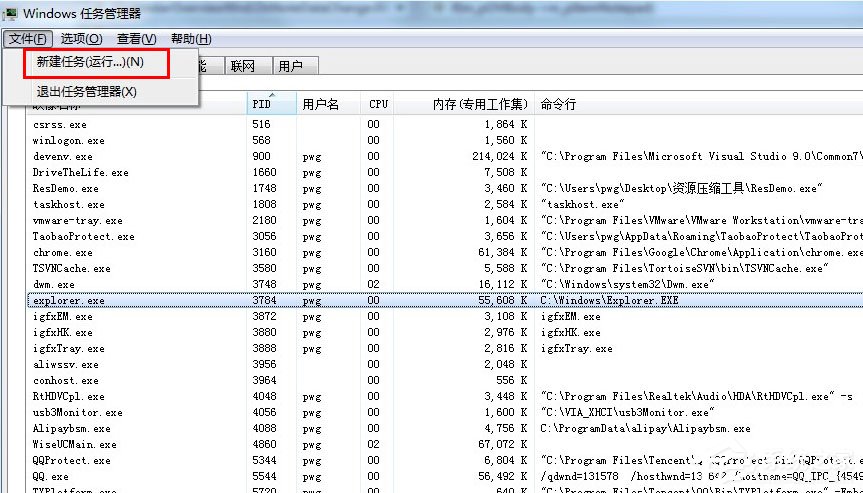Select the explorer.exe process

(x=445, y=300)
